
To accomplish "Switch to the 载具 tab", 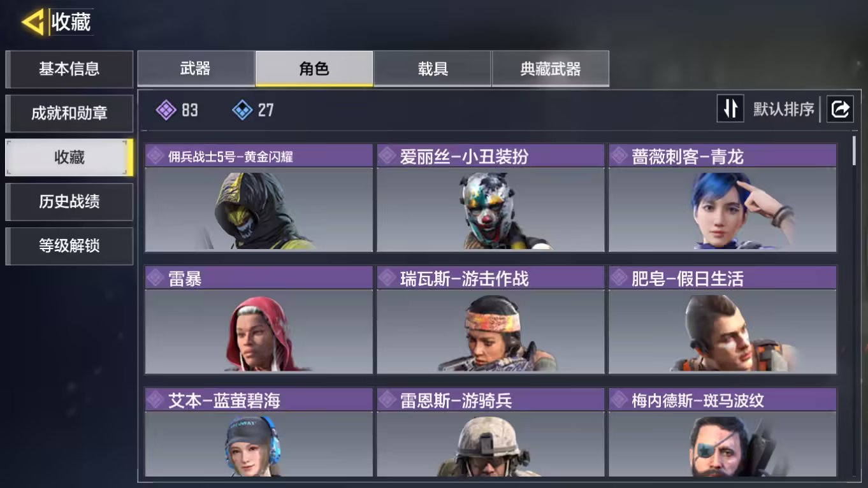I will 433,69.
